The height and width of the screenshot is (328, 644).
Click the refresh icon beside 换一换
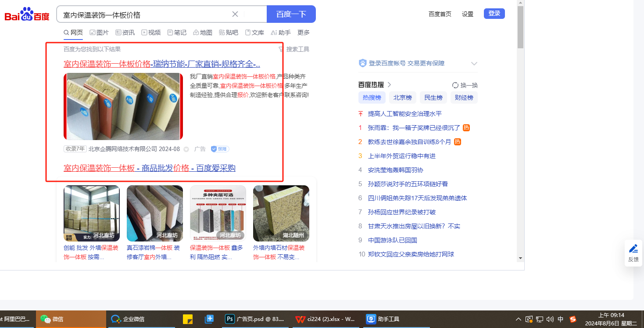point(455,85)
